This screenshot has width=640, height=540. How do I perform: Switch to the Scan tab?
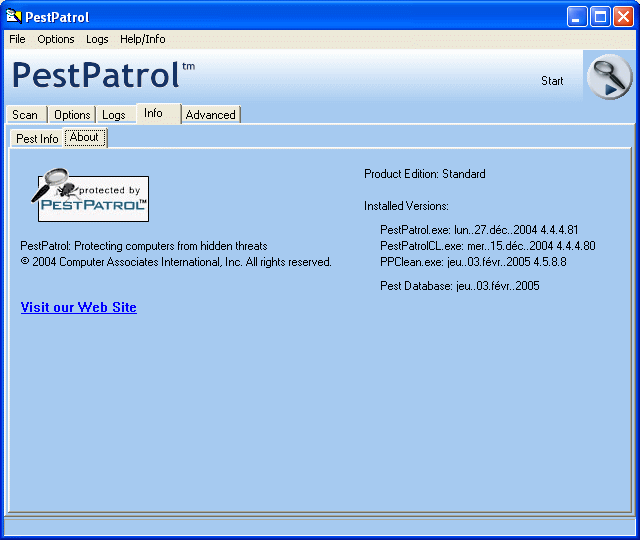pyautogui.click(x=26, y=115)
